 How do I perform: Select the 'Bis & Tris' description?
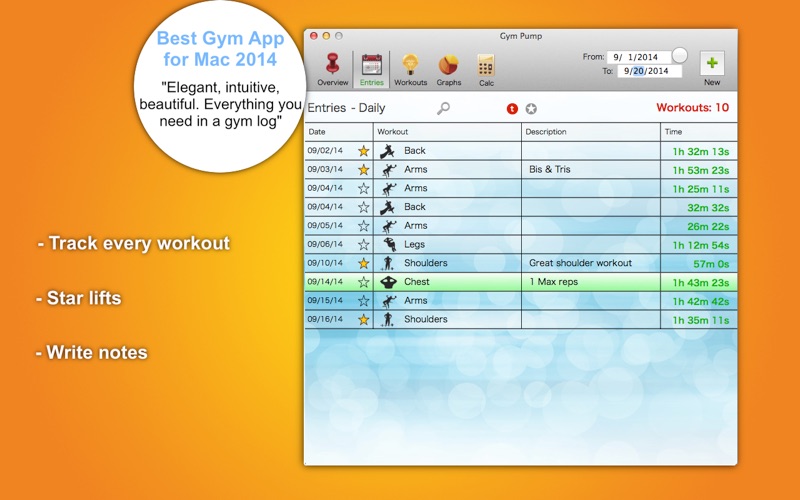tap(549, 169)
